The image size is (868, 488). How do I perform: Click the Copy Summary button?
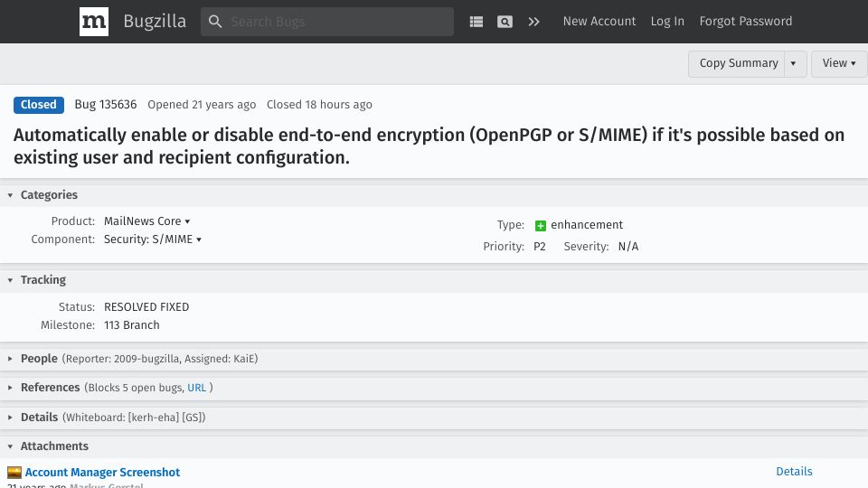pos(739,63)
